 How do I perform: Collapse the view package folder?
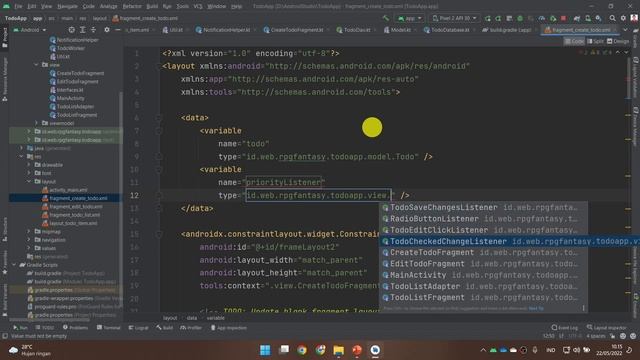tap(36, 65)
